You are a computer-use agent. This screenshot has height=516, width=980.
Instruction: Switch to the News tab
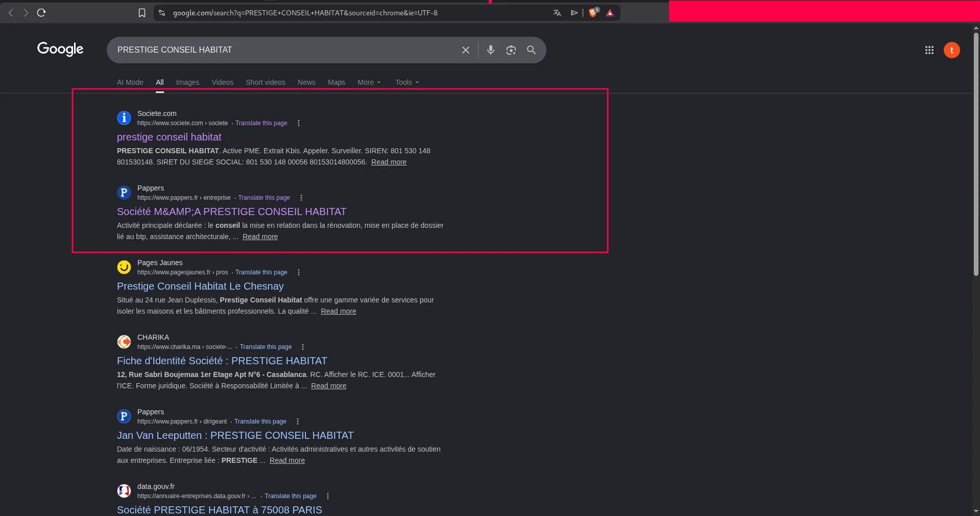(x=306, y=82)
